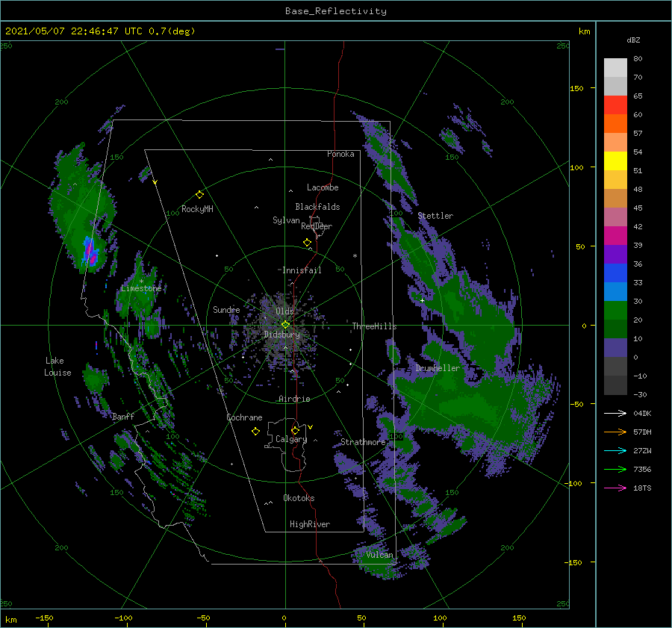
Task: Click the white asterisk marker above Limestone
Action: click(x=141, y=282)
